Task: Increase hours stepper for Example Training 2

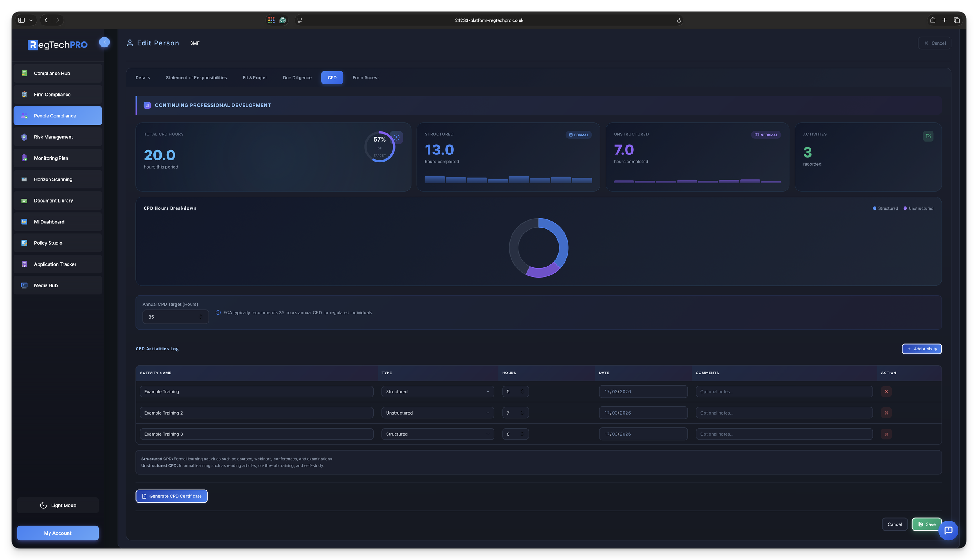Action: [x=522, y=411]
